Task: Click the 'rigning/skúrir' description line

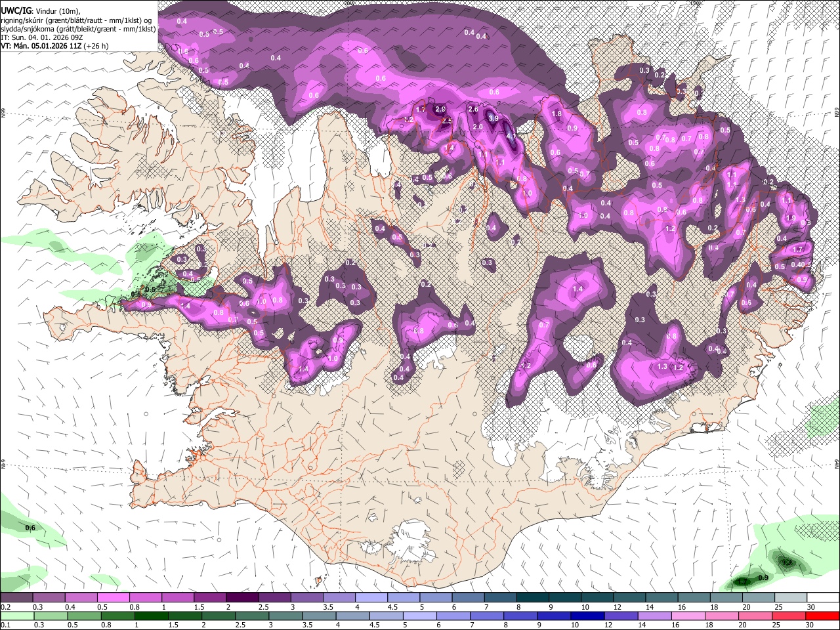Action: (x=77, y=20)
